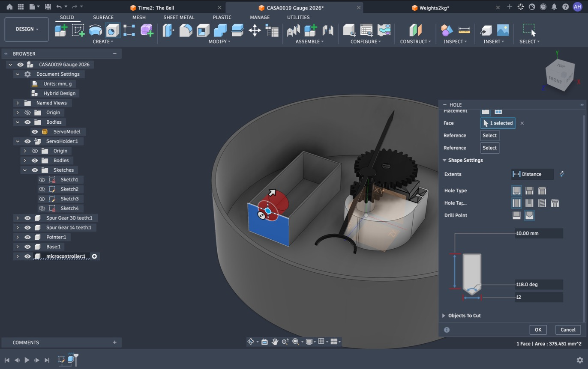Open the Extents Distance dropdown
The height and width of the screenshot is (369, 588).
click(532, 174)
